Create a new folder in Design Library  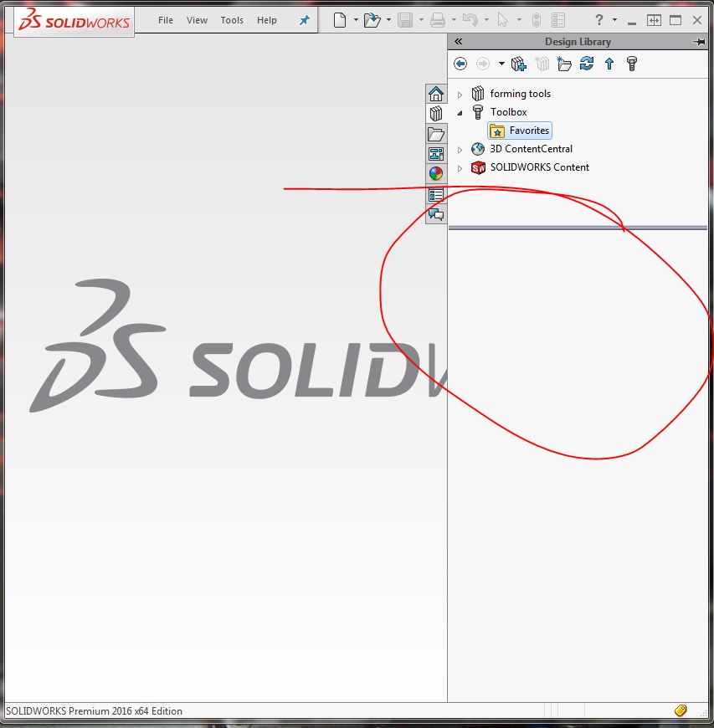pos(564,64)
